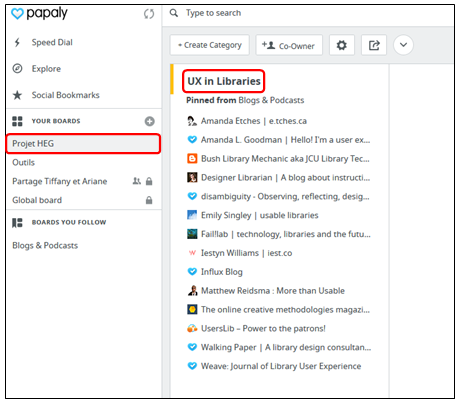This screenshot has width=460, height=403.
Task: Click the Papaly heart logo
Action: [17, 14]
